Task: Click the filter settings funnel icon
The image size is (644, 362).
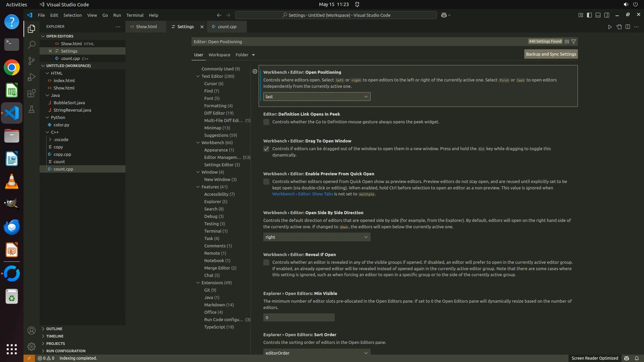Action: [574, 42]
